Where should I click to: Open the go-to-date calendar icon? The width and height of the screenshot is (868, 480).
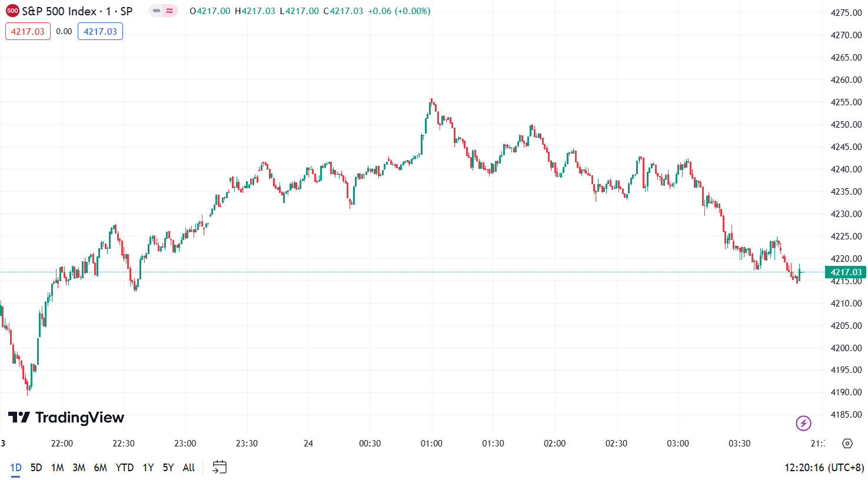pos(220,468)
